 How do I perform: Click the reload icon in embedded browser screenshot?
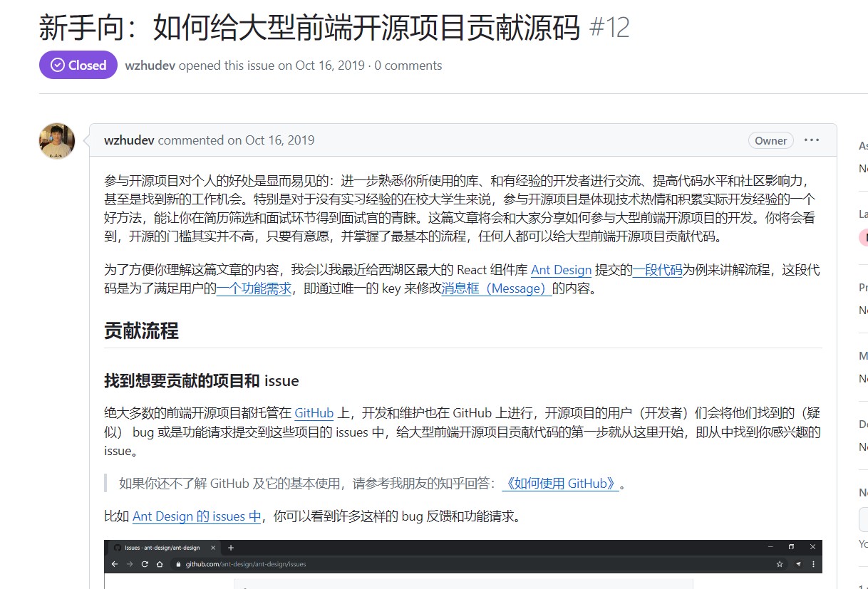145,564
